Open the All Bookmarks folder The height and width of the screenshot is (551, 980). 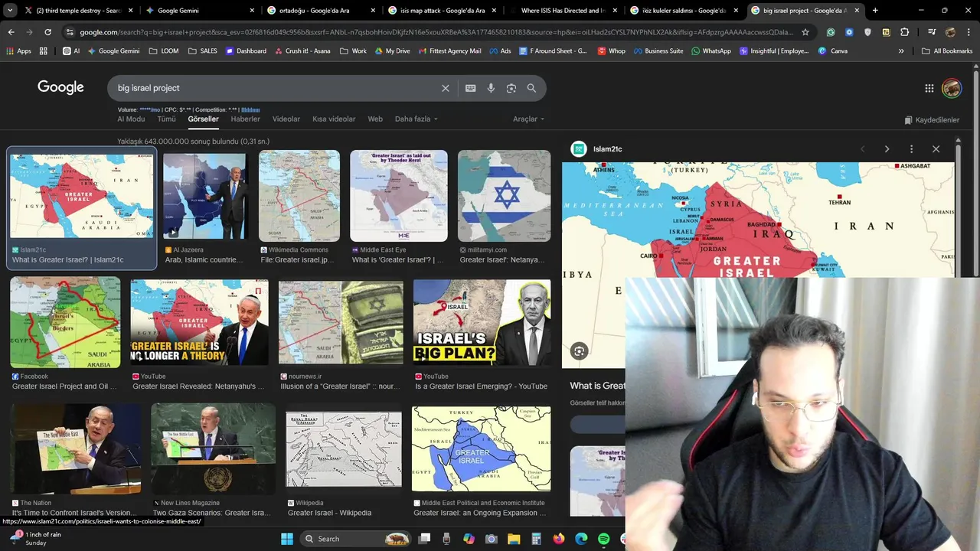(947, 51)
